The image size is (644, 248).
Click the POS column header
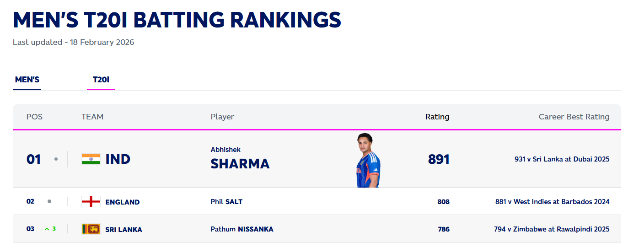34,117
